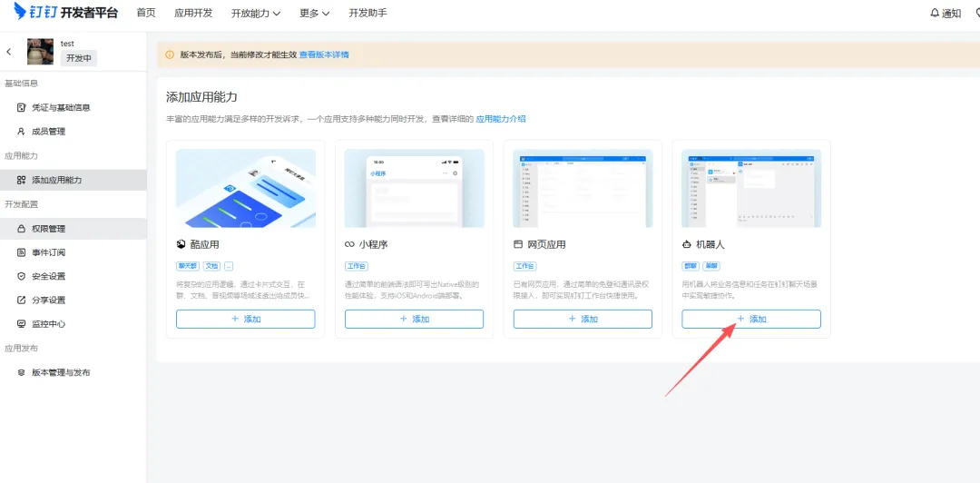Add the 酷应用 capability
Image resolution: width=980 pixels, height=483 pixels.
pyautogui.click(x=246, y=319)
